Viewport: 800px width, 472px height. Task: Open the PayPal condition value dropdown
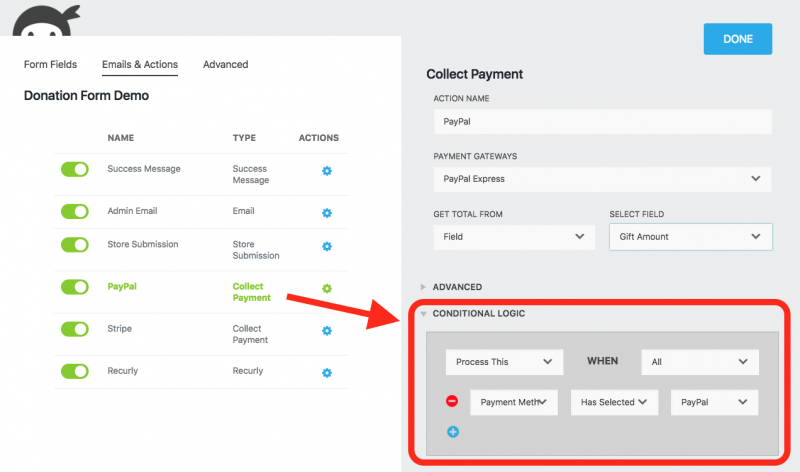click(x=714, y=402)
